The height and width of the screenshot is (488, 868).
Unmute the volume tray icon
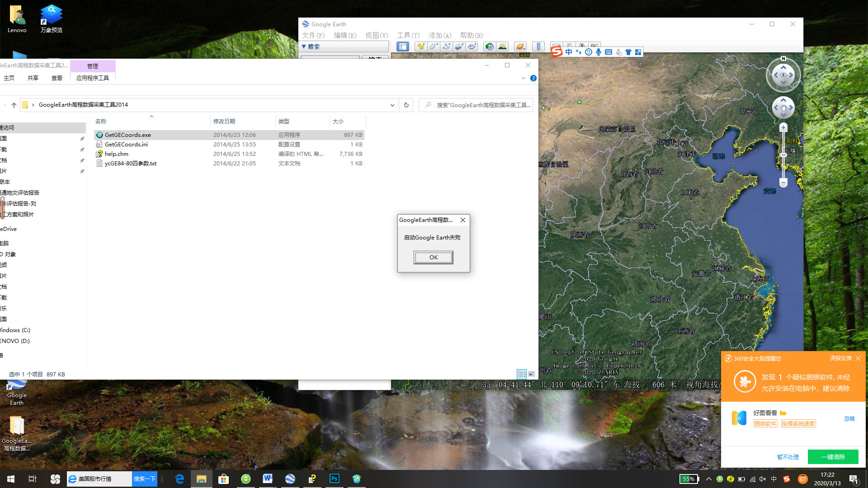point(763,479)
